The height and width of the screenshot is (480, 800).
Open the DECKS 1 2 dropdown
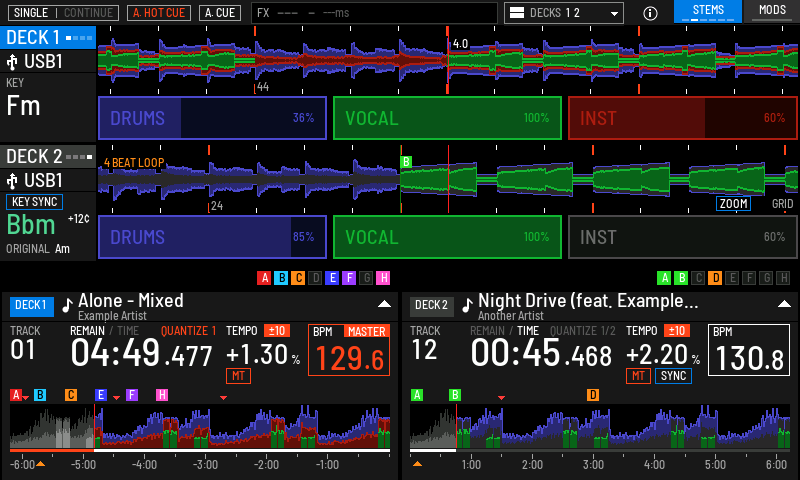564,13
